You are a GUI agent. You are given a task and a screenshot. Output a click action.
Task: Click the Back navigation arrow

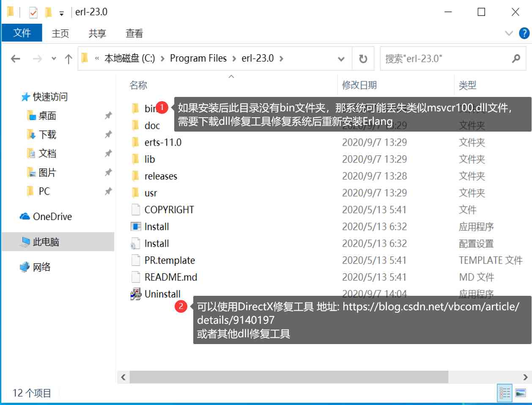point(16,59)
